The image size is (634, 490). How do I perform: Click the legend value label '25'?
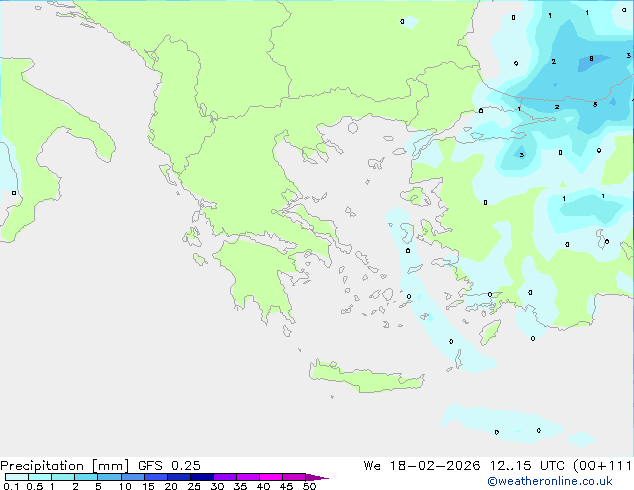click(194, 486)
